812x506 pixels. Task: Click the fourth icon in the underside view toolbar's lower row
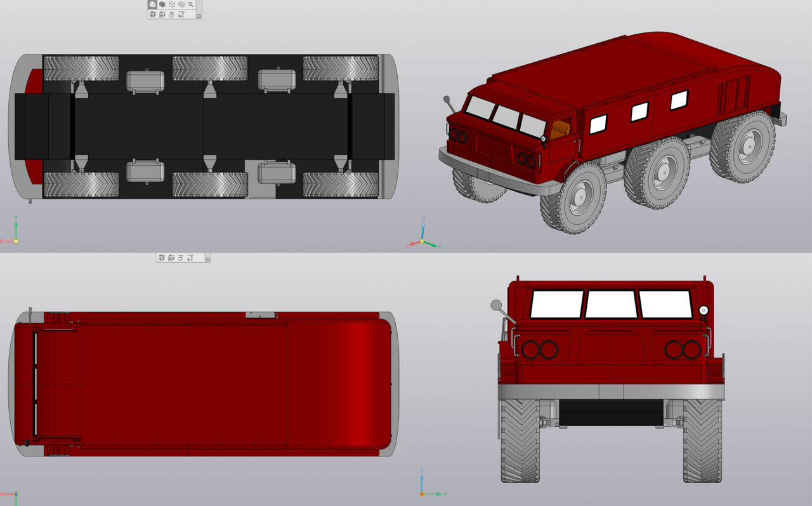[x=181, y=14]
